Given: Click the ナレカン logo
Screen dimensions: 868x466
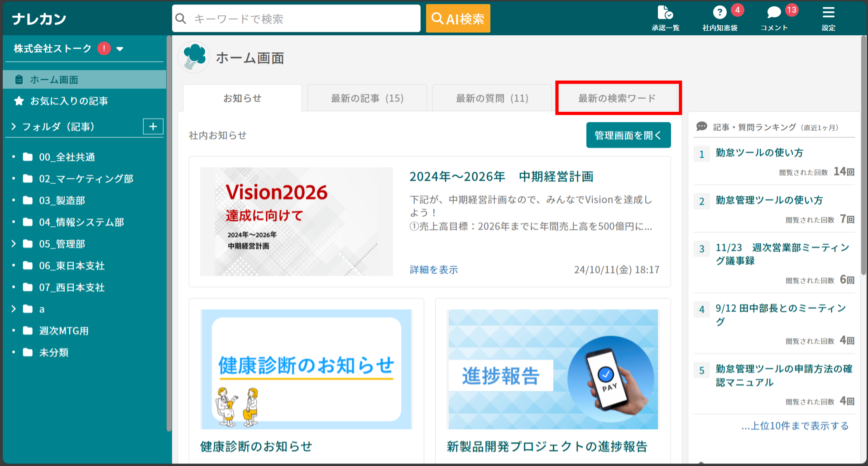Looking at the screenshot, I should [x=39, y=18].
